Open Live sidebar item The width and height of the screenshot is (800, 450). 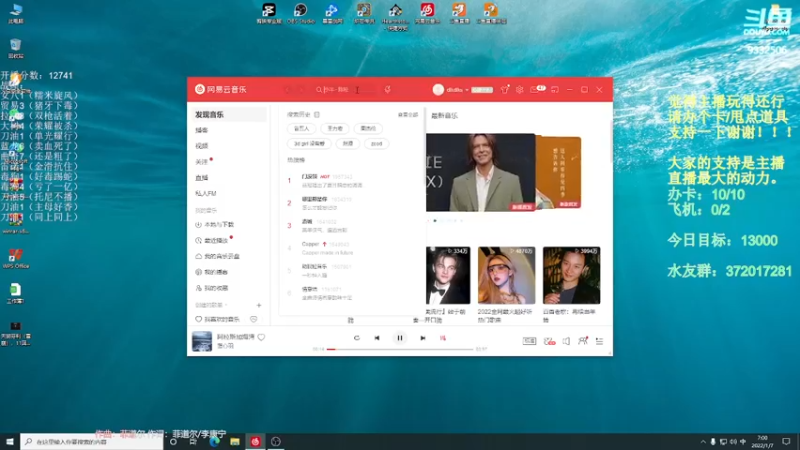(228, 178)
